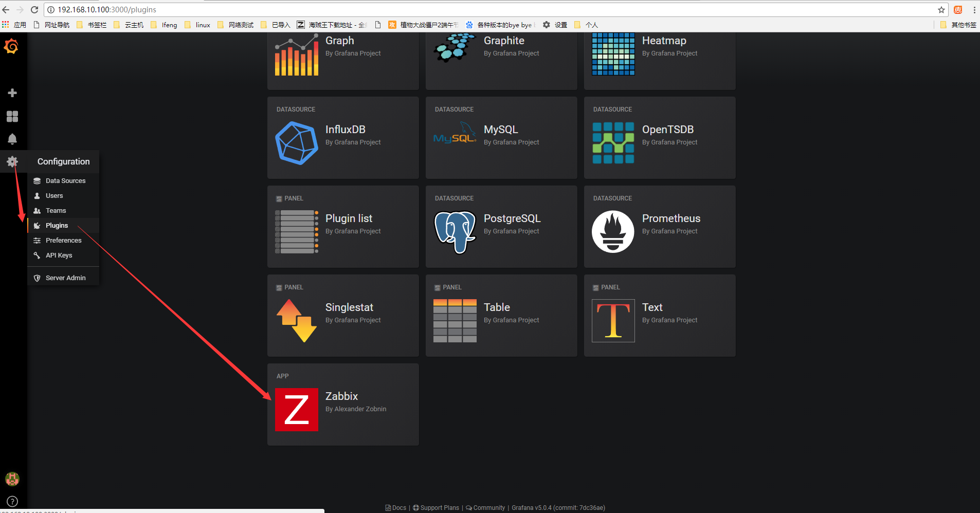The width and height of the screenshot is (980, 513).
Task: Bookmark this page with the star icon
Action: point(941,10)
